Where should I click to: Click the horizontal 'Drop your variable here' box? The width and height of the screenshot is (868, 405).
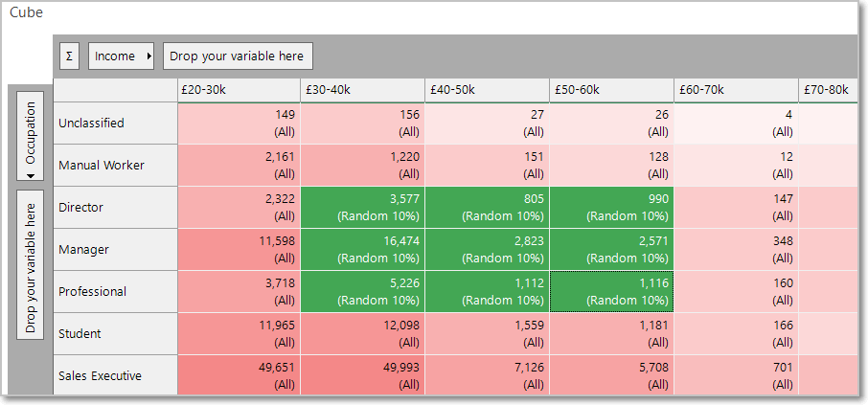[x=238, y=56]
